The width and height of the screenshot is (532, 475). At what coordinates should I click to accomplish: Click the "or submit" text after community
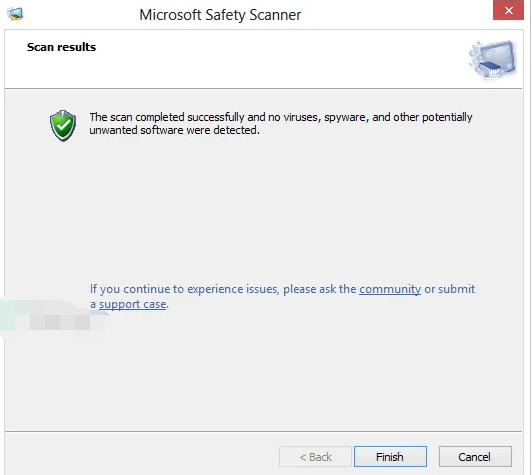[450, 289]
